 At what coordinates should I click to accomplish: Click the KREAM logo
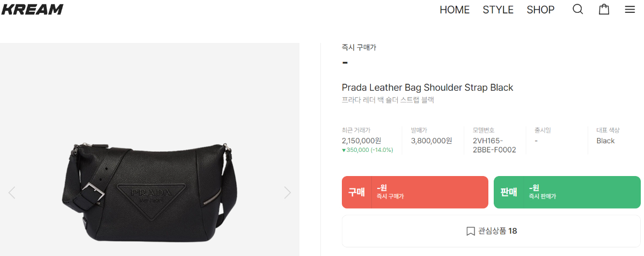32,9
